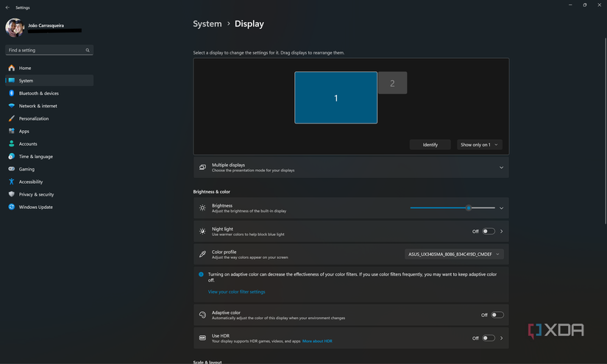Open the 'Show only on 1' dropdown

(x=479, y=145)
